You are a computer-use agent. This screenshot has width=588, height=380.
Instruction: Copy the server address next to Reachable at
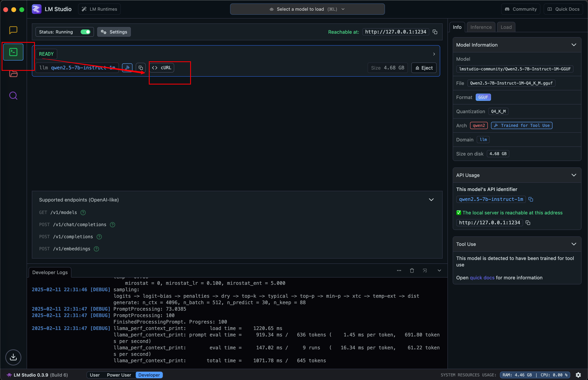435,32
